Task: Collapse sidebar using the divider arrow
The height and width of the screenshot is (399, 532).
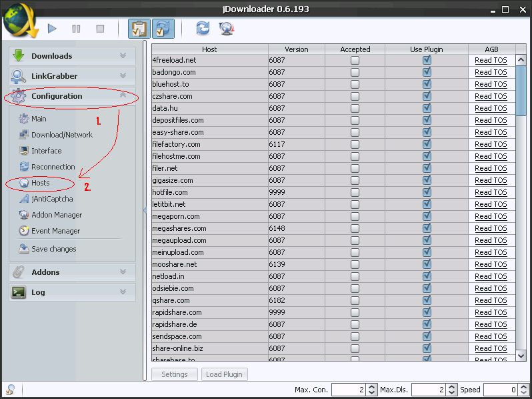Action: (145, 211)
